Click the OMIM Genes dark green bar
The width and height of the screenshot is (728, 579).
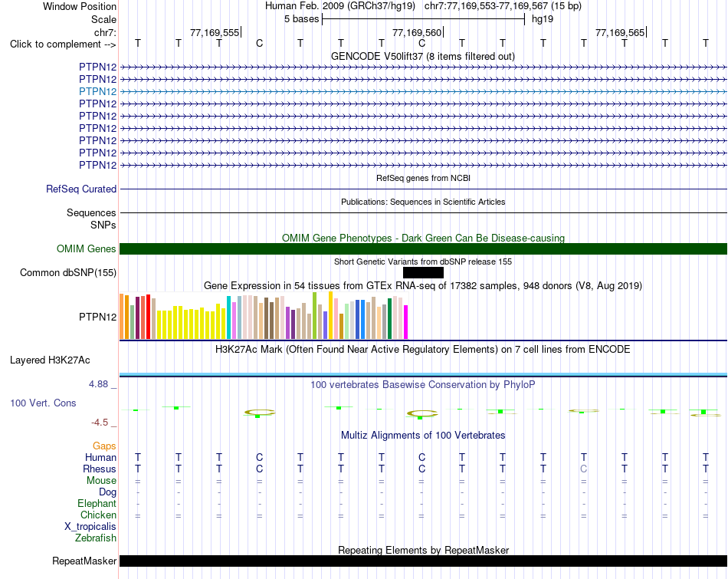click(423, 248)
